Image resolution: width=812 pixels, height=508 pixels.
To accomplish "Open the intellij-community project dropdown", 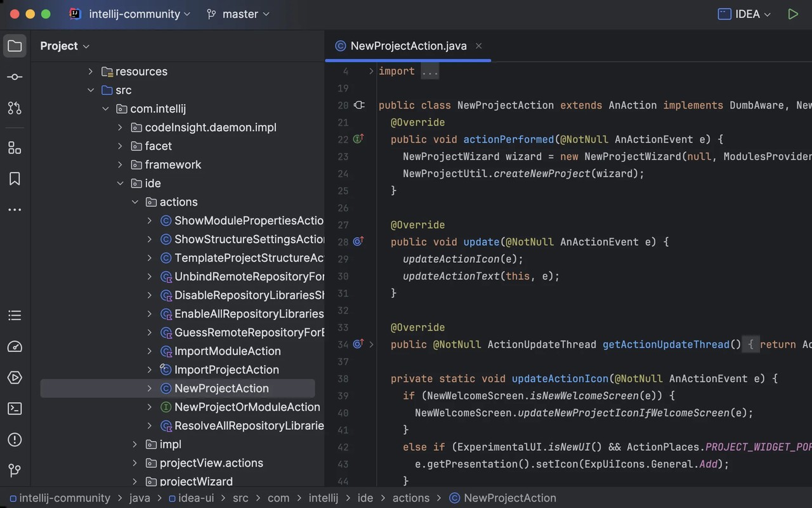I will coord(140,14).
